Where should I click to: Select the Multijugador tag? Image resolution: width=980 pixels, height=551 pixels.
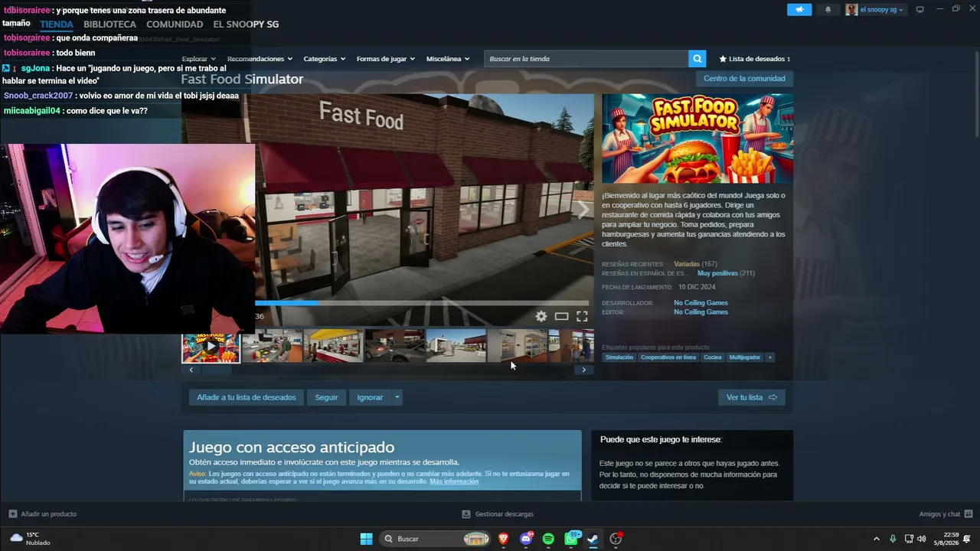pyautogui.click(x=745, y=357)
